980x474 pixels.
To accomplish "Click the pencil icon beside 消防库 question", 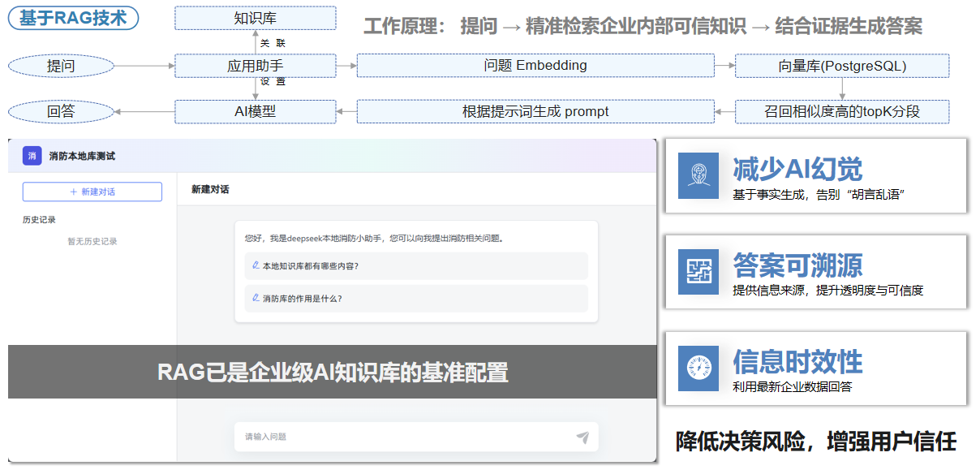I will point(256,298).
